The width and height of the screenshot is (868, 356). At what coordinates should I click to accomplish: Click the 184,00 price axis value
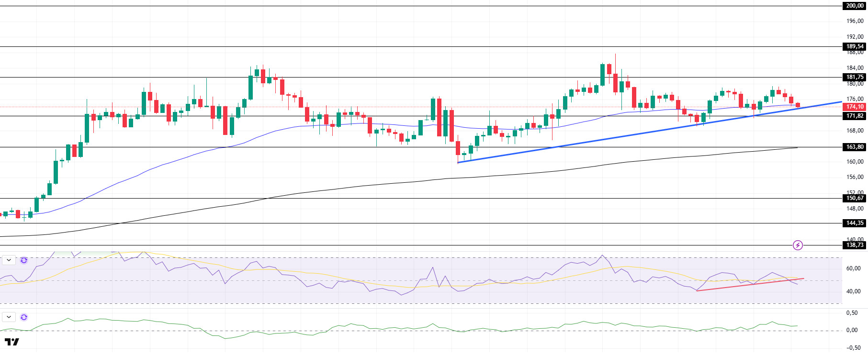[x=855, y=68]
